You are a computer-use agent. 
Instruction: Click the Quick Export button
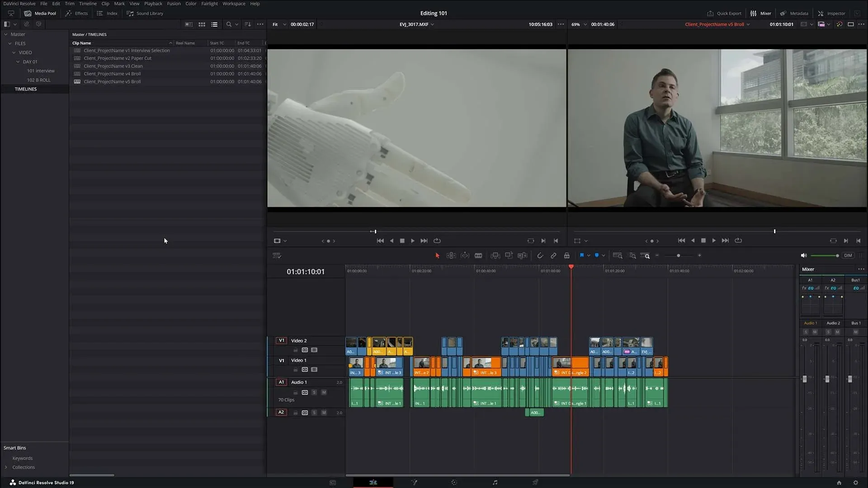[724, 14]
